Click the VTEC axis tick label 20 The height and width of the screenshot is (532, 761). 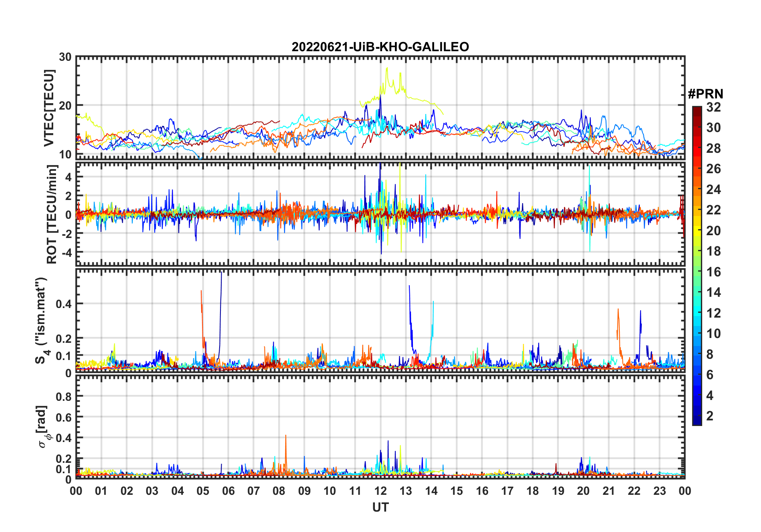click(x=65, y=106)
